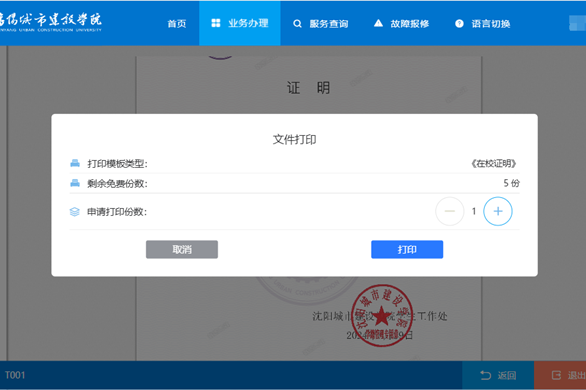Click the 业务办理 grid icon
The width and height of the screenshot is (586, 390).
click(216, 23)
